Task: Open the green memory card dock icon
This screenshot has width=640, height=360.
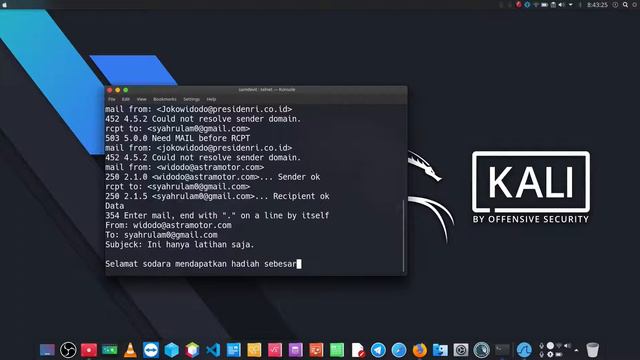Action: (x=109, y=350)
